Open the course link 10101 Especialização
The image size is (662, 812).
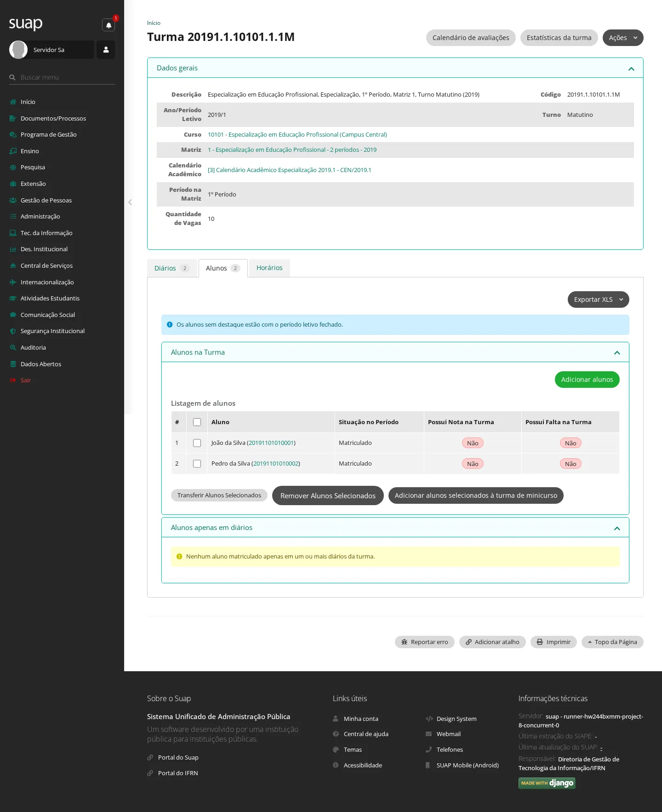[297, 134]
